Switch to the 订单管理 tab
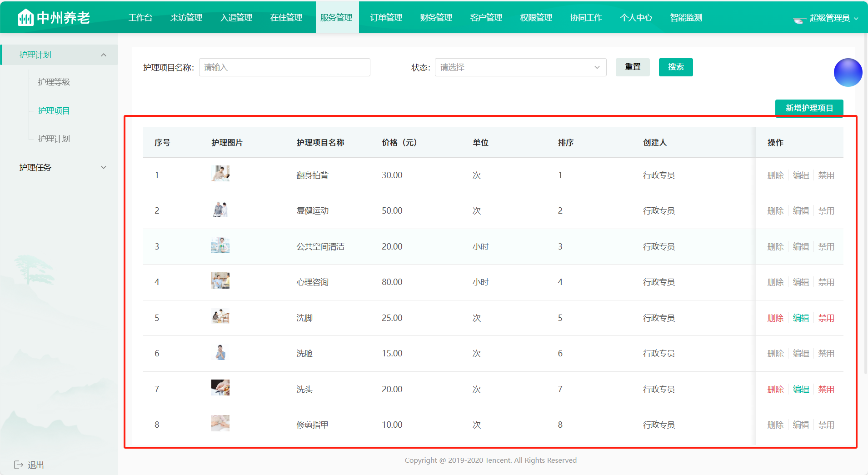 point(386,17)
